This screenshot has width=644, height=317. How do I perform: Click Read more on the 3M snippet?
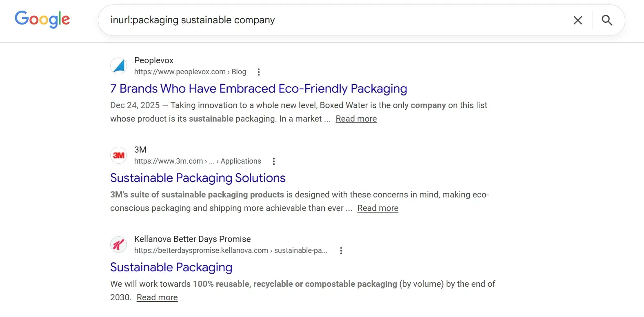coord(378,208)
